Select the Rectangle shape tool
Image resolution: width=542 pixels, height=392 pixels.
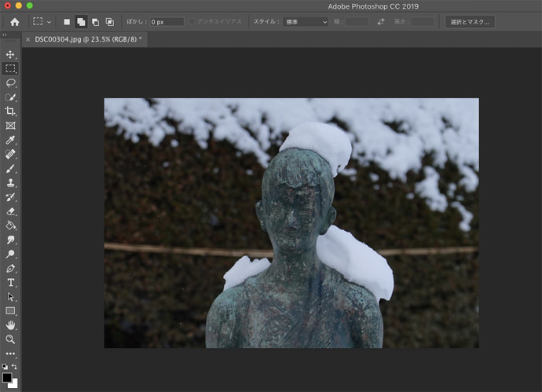point(10,311)
